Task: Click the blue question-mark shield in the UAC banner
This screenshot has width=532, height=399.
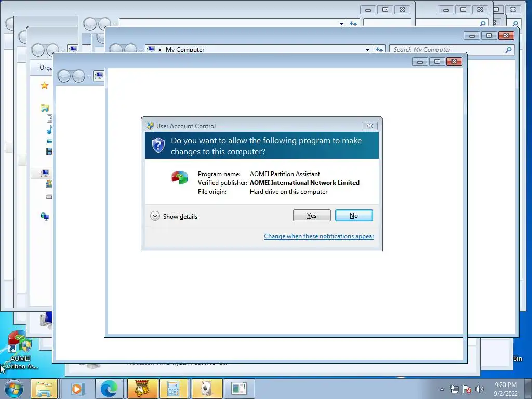Action: click(158, 145)
